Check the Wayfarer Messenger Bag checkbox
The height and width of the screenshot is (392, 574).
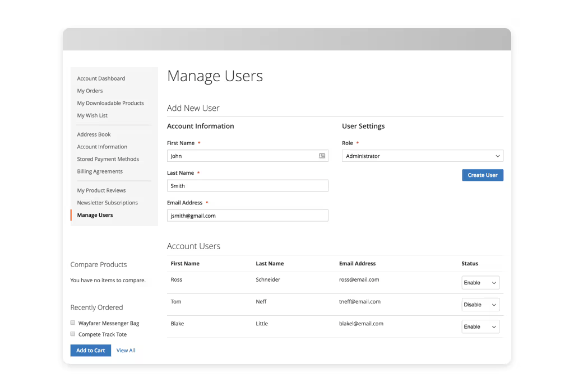coord(73,323)
